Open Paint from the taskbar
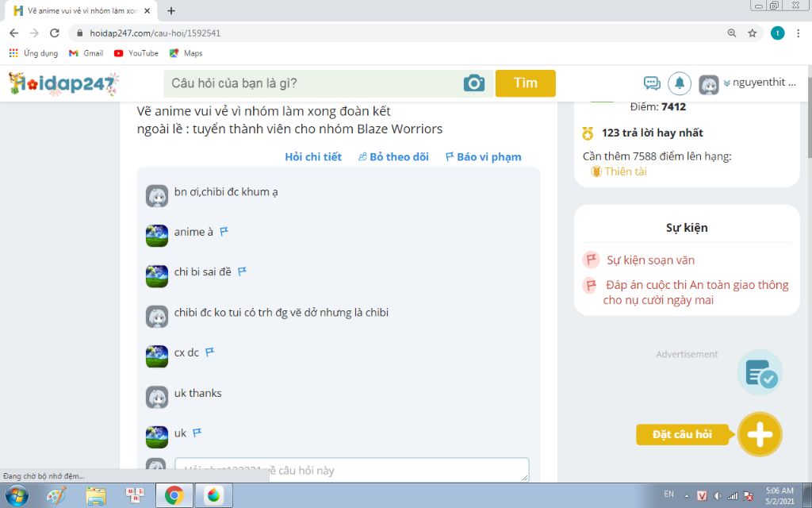 [x=56, y=496]
